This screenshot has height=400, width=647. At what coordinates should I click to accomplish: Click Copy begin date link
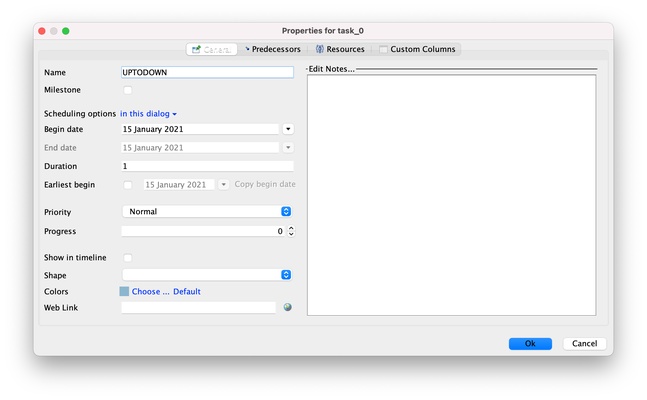click(265, 184)
